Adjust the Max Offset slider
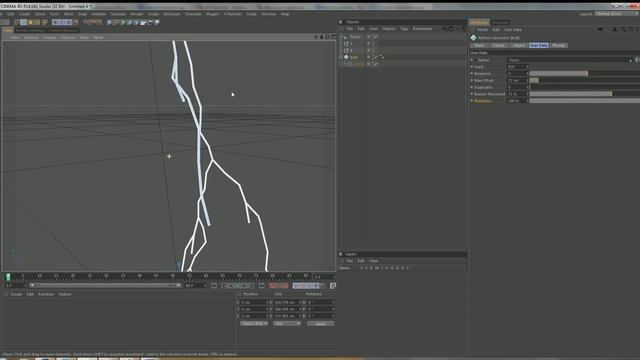The image size is (640, 360). coord(585,80)
